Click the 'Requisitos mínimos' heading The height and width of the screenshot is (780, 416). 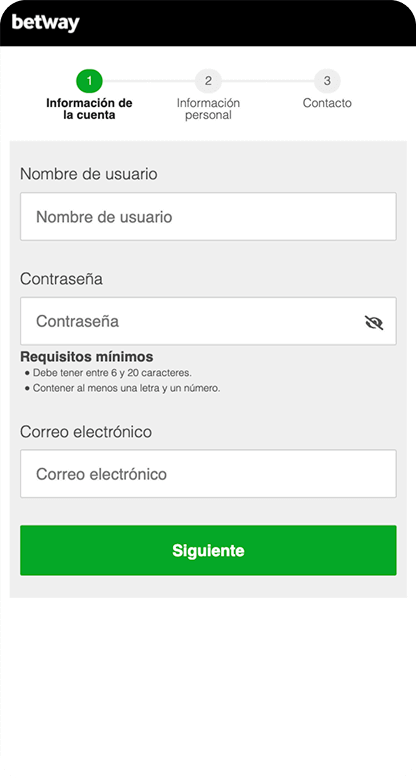tap(87, 357)
